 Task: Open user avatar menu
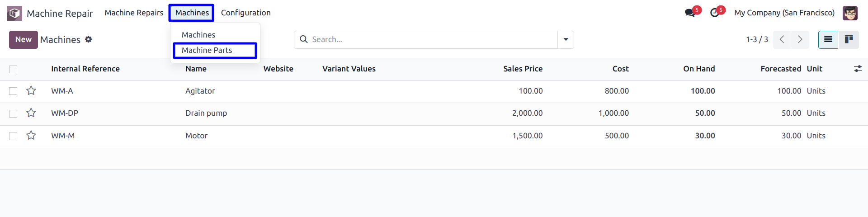pos(850,13)
